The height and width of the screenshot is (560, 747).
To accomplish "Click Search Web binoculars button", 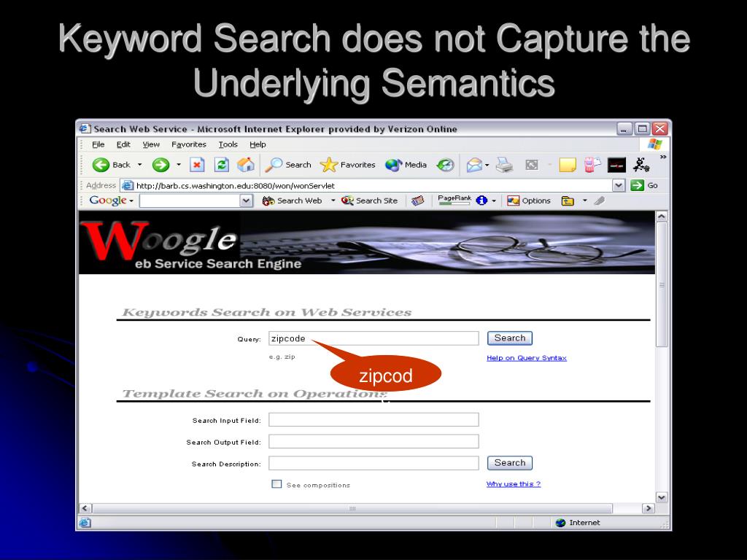I will (x=293, y=201).
